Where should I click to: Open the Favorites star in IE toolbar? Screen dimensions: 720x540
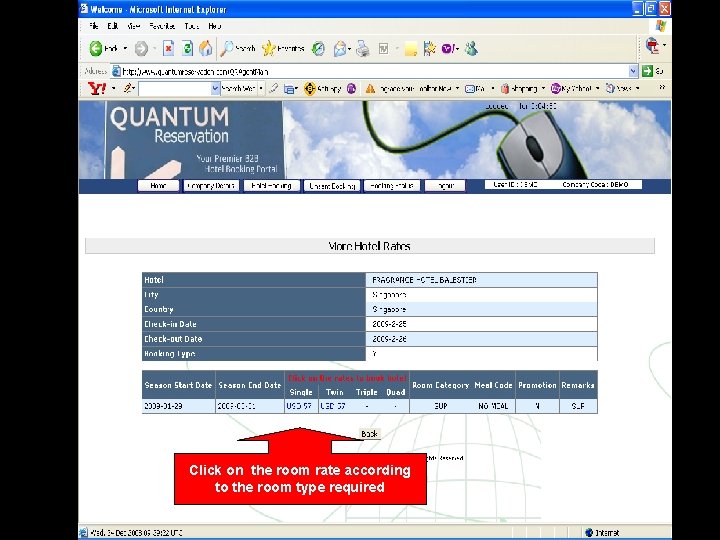click(269, 48)
